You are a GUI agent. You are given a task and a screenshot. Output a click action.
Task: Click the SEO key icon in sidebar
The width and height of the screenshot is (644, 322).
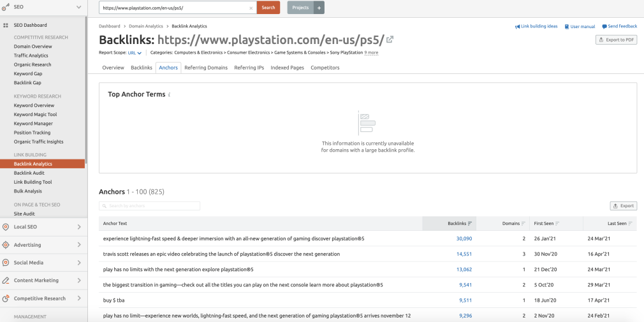click(x=5, y=7)
